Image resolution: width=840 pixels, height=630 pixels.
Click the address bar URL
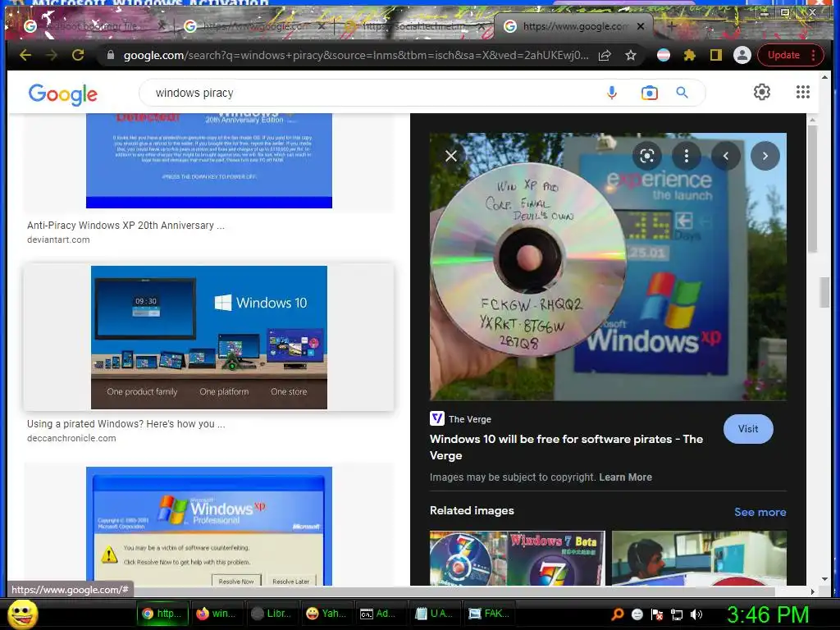[x=356, y=55]
